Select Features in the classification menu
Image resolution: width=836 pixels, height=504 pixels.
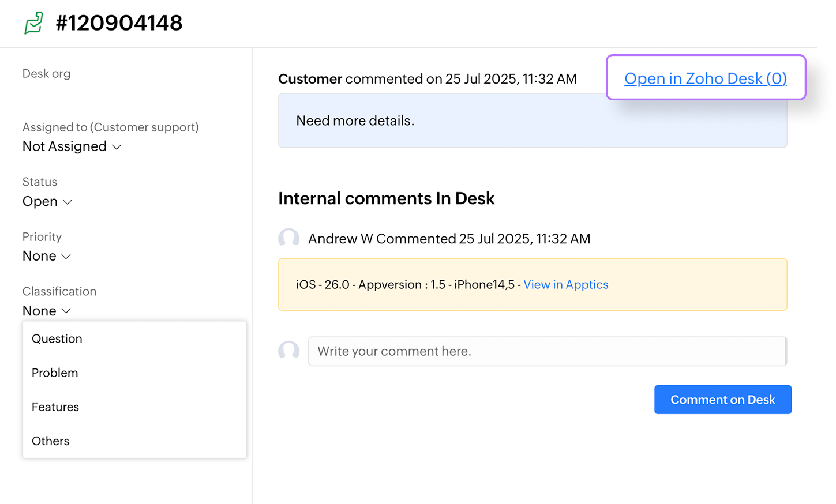[x=55, y=407]
